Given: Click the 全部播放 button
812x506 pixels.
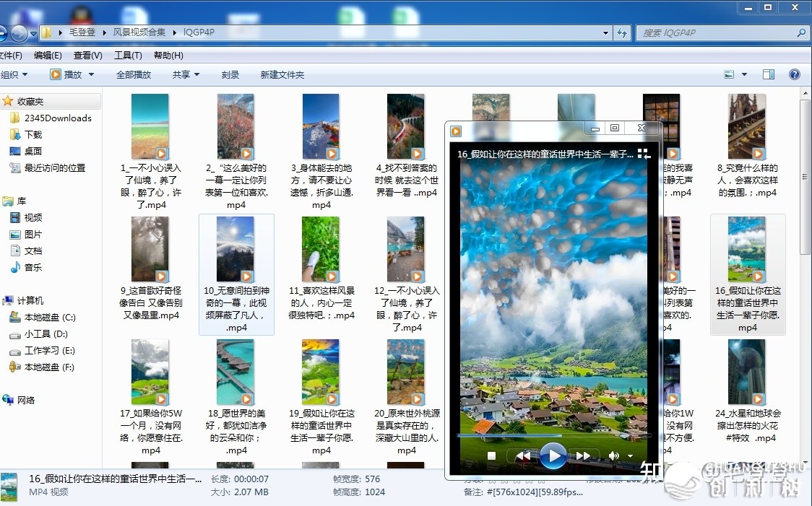Looking at the screenshot, I should 134,74.
